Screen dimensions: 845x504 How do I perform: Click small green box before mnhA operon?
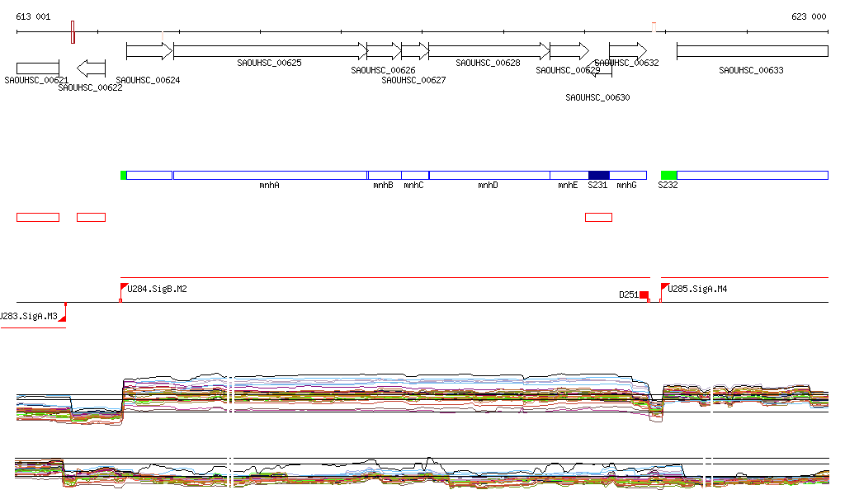124,175
